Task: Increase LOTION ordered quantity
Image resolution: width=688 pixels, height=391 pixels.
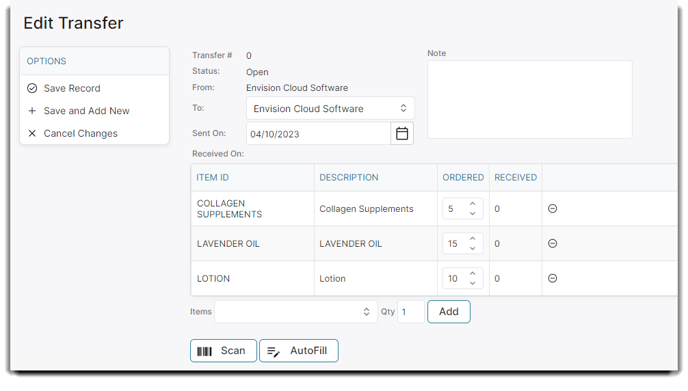Action: tap(473, 274)
